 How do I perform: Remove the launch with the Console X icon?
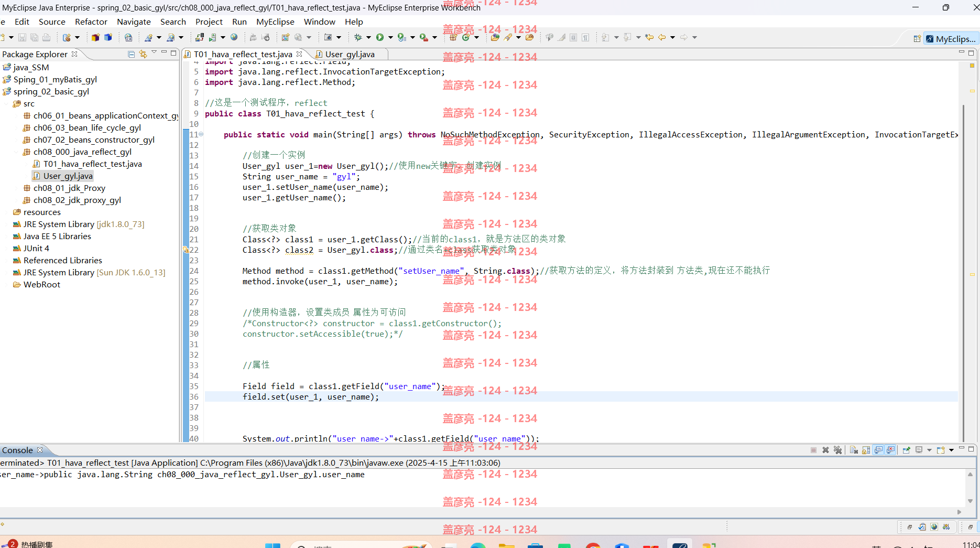pyautogui.click(x=825, y=450)
